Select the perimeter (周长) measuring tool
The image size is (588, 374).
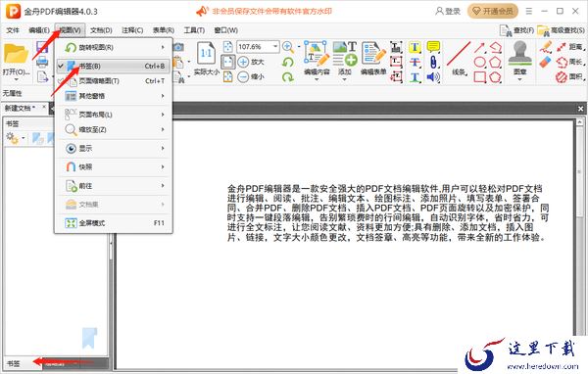click(x=570, y=63)
